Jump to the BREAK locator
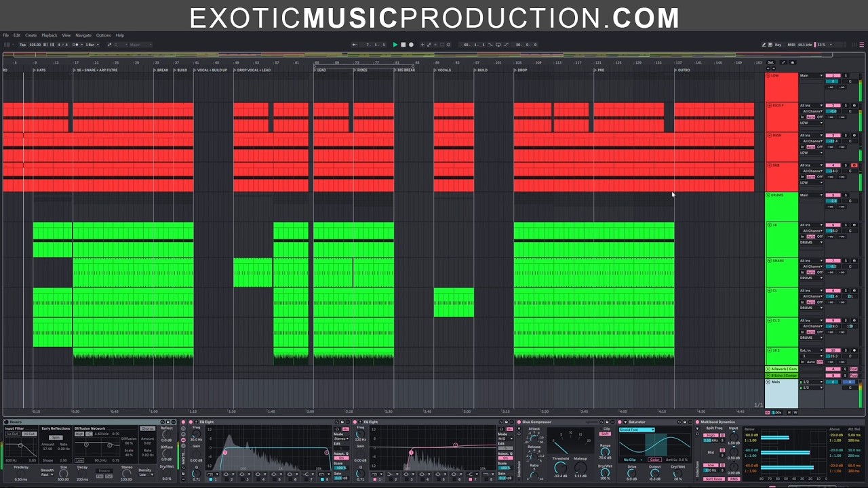Viewport: 868px width, 488px height. point(161,70)
